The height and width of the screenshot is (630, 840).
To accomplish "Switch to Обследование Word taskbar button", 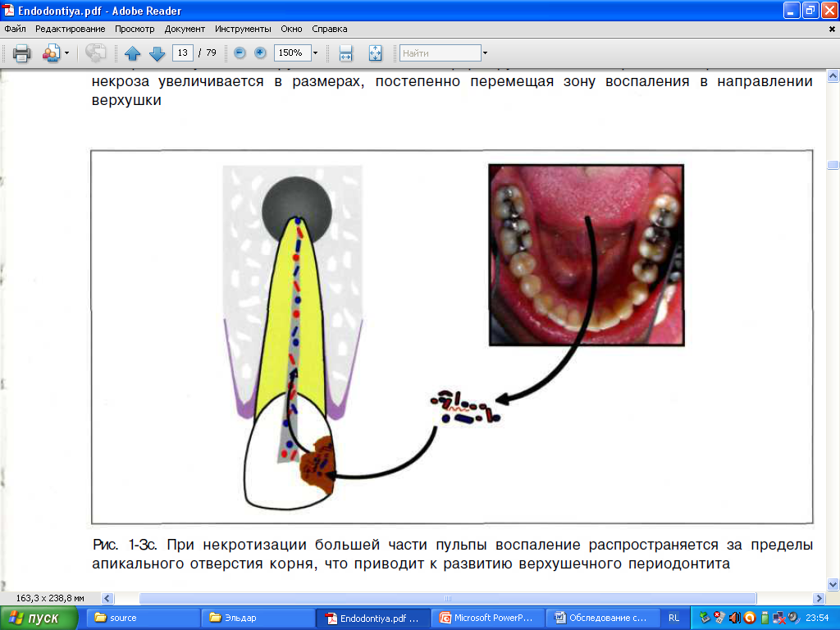I will [601, 618].
